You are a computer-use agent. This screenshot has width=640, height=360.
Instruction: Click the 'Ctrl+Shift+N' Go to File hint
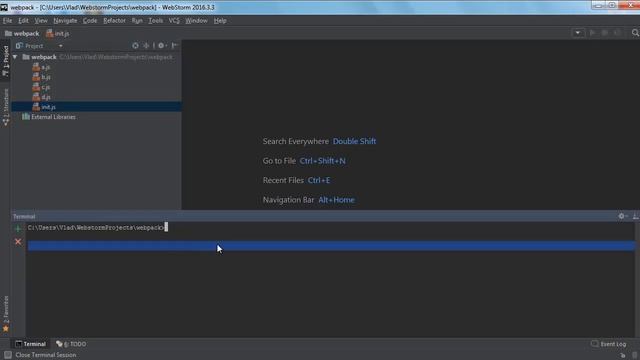(322, 161)
